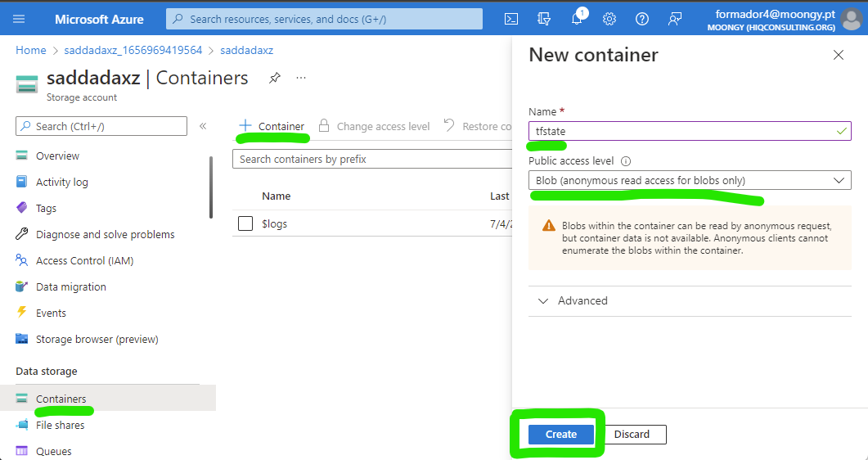
Task: Pin saddadaxz to dashboard
Action: (275, 78)
